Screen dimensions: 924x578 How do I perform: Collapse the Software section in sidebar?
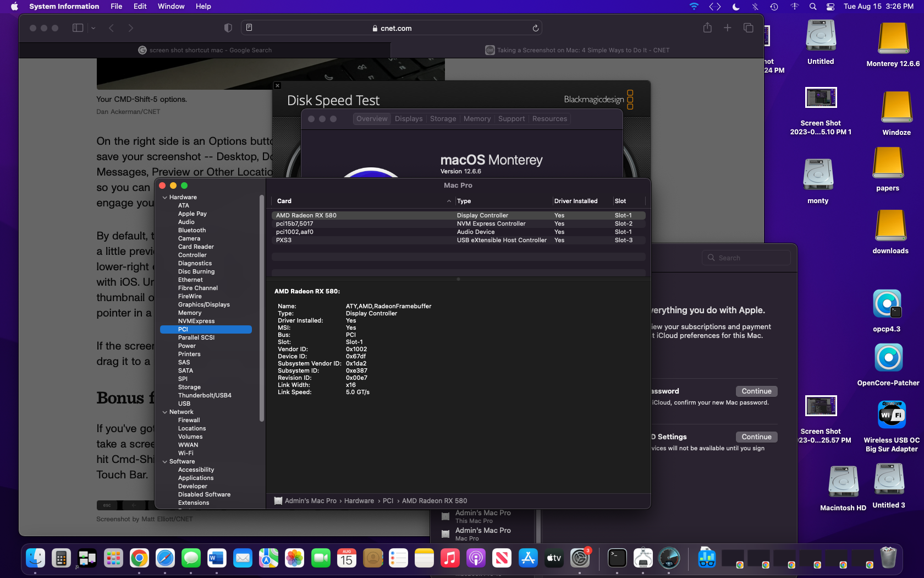[x=165, y=461]
